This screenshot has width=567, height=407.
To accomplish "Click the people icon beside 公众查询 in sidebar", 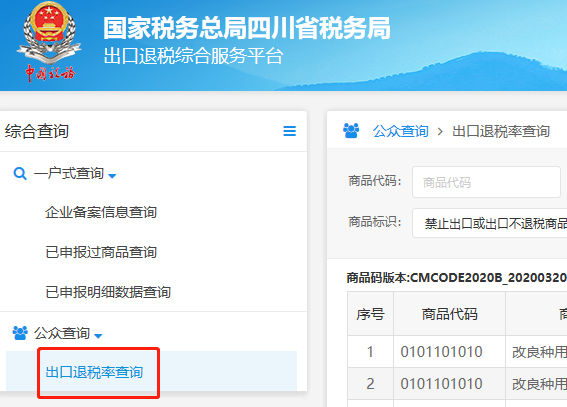I will pyautogui.click(x=20, y=333).
